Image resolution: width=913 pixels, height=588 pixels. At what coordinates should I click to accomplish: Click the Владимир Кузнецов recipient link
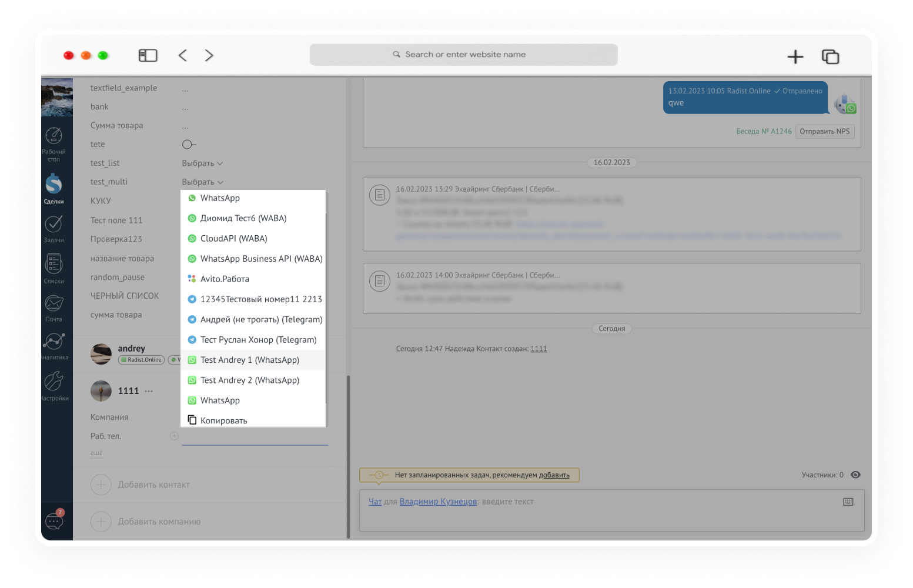(438, 502)
